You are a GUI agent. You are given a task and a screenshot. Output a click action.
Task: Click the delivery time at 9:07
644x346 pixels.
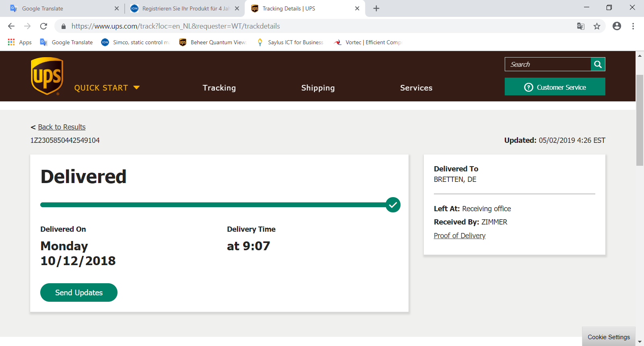coord(248,246)
